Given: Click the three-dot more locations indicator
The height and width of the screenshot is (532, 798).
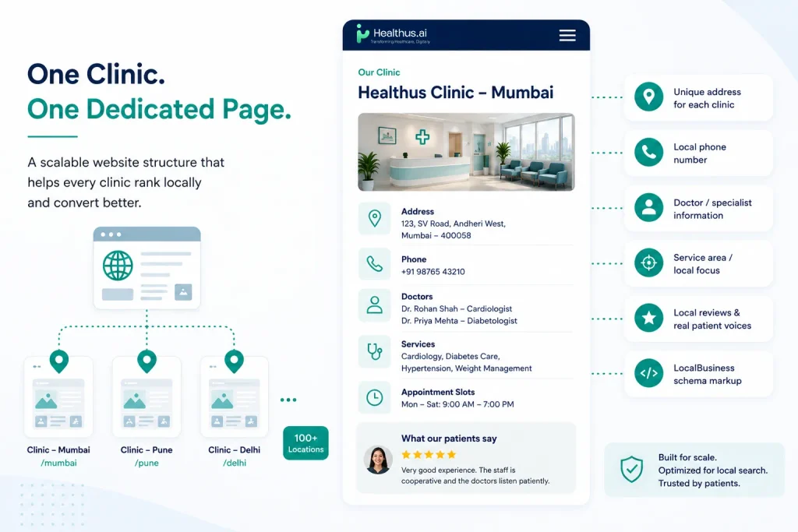Looking at the screenshot, I should [x=288, y=400].
